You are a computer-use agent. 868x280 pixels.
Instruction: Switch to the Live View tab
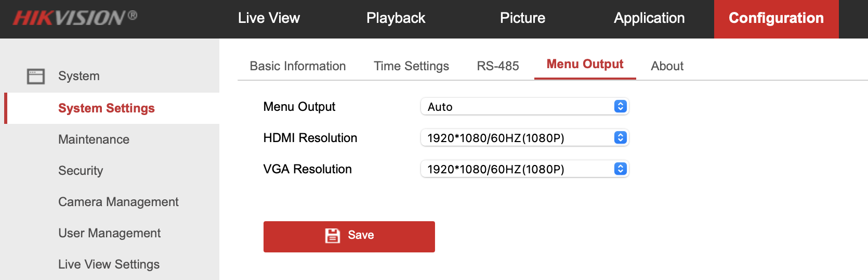pos(269,18)
